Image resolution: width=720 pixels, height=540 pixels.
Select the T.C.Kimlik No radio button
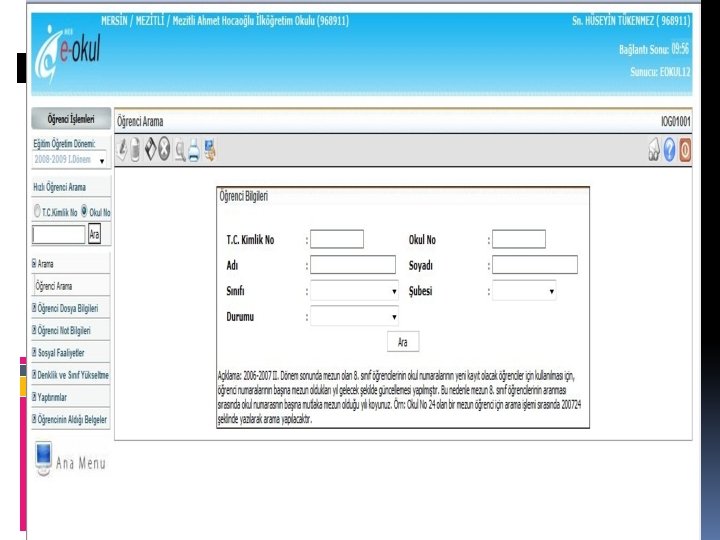click(37, 211)
